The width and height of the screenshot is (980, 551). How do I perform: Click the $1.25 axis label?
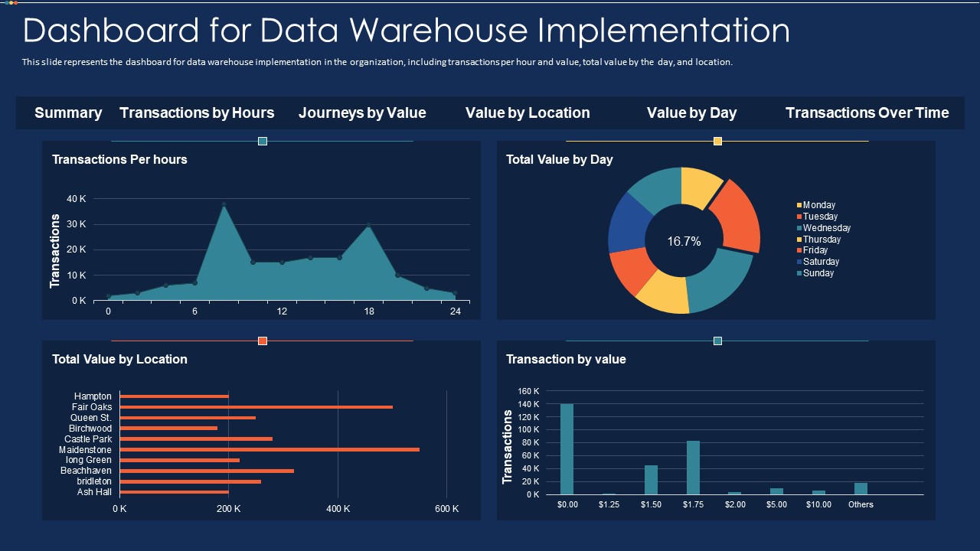click(x=609, y=504)
